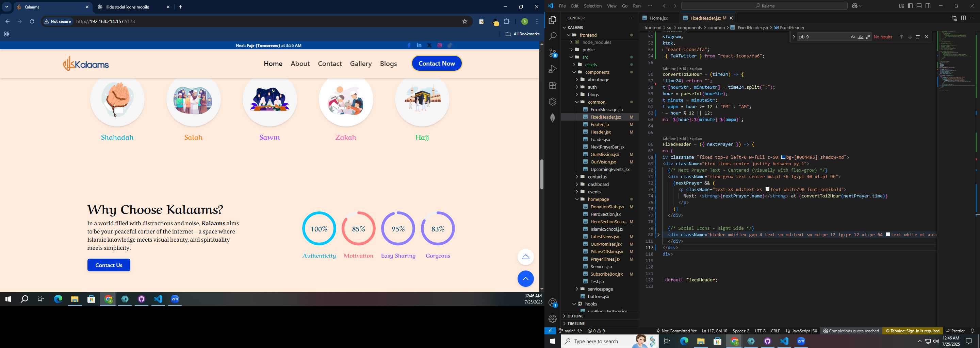Screen dimensions: 980x348
Task: Click the Contact Us button
Action: click(109, 265)
